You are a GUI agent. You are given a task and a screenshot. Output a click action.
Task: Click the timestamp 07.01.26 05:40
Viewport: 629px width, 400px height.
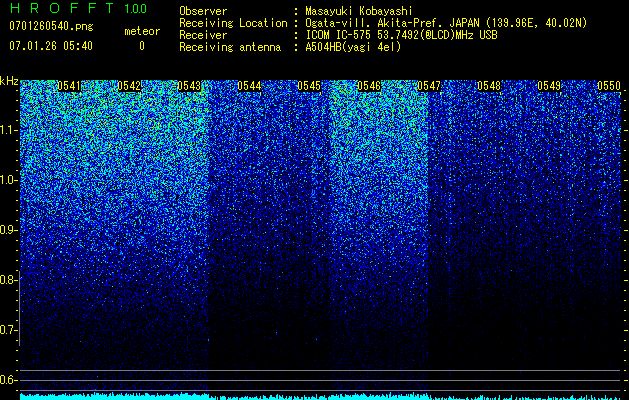(51, 46)
